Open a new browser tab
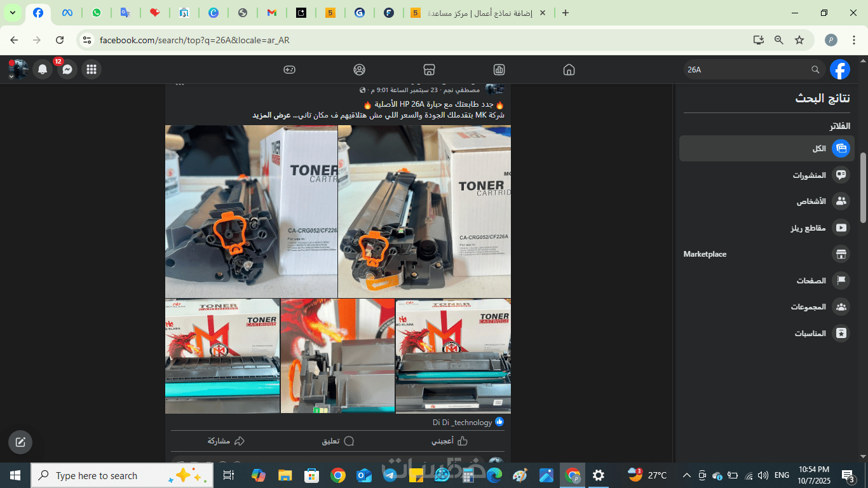Viewport: 868px width, 488px height. coord(566,13)
